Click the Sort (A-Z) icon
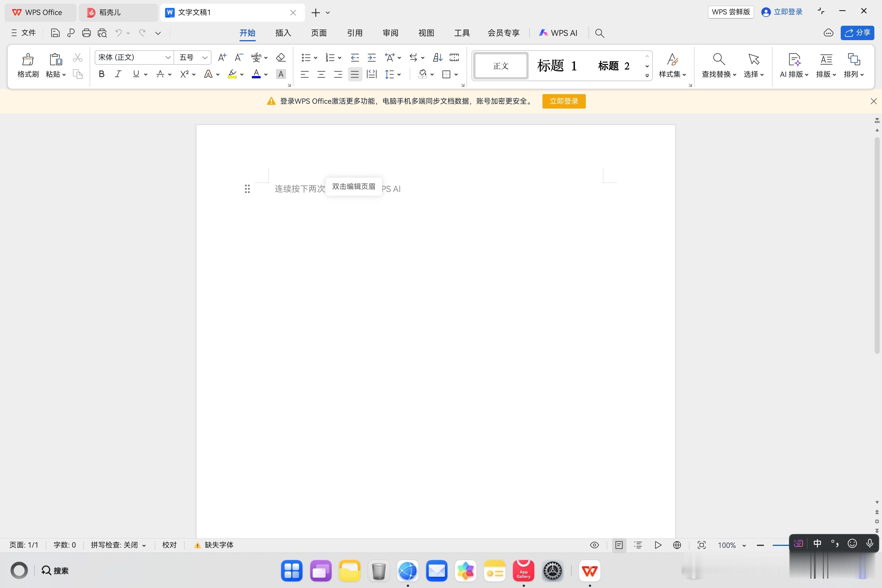882x588 pixels. (x=438, y=57)
